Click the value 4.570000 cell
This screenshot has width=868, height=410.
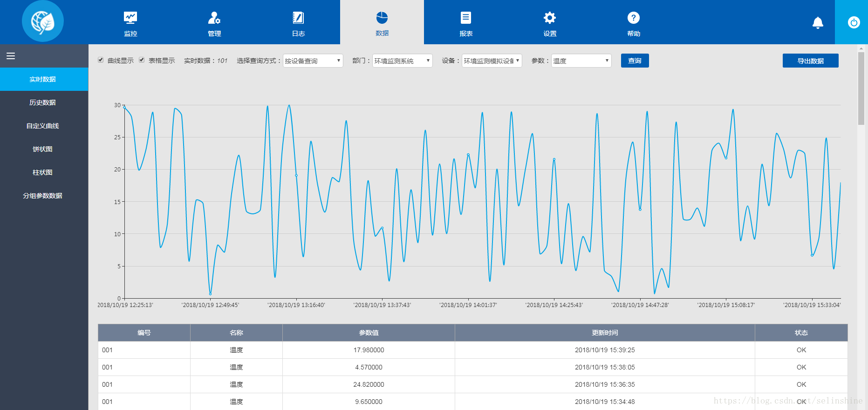pos(369,367)
